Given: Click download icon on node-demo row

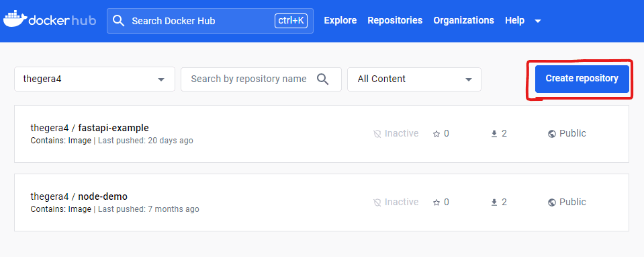Looking at the screenshot, I should 494,203.
